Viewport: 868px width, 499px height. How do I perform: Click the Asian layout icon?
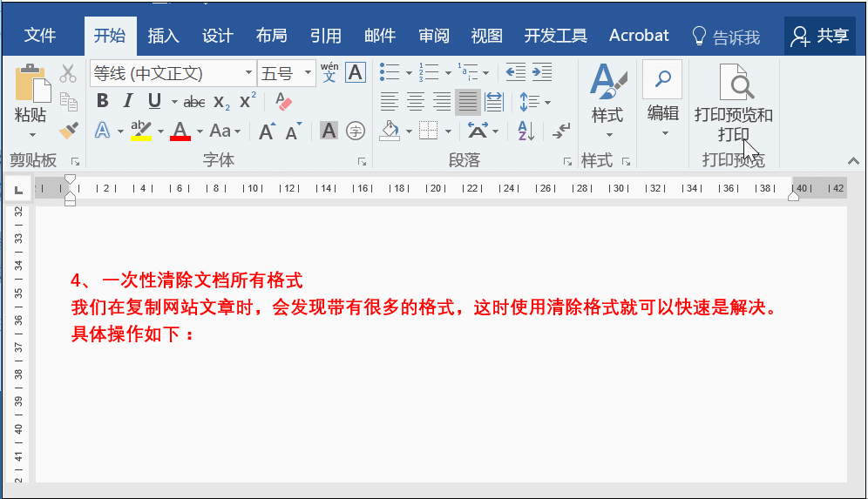(478, 131)
